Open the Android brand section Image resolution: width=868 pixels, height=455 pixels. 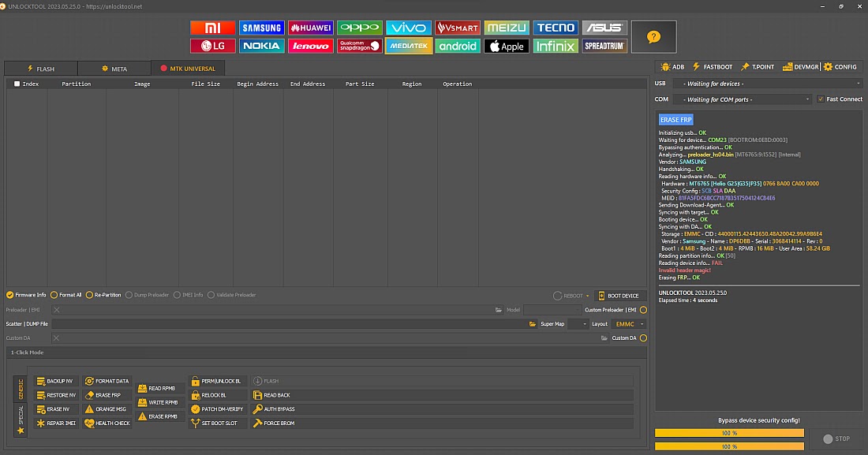tap(457, 46)
